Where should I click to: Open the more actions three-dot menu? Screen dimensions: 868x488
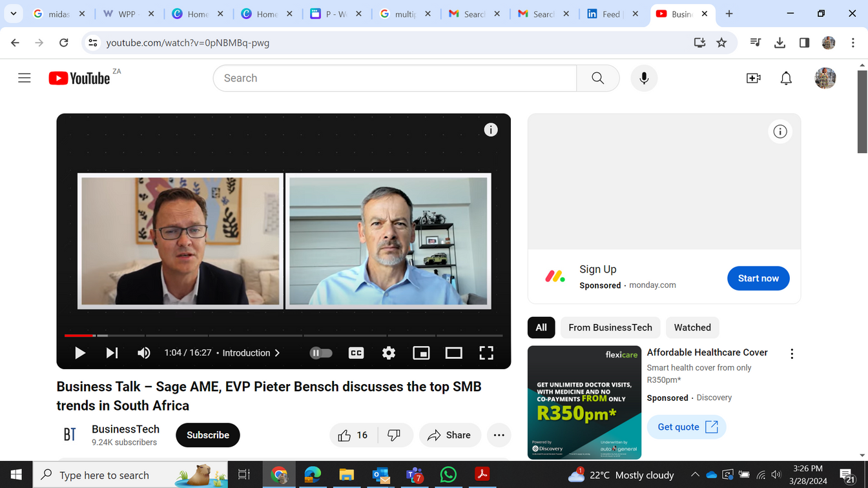[499, 435]
